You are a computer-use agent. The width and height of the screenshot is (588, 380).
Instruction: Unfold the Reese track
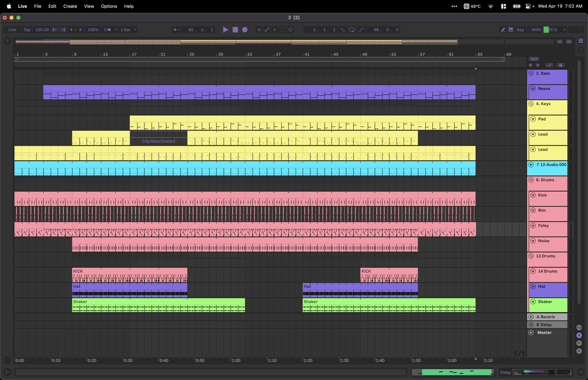pyautogui.click(x=533, y=89)
